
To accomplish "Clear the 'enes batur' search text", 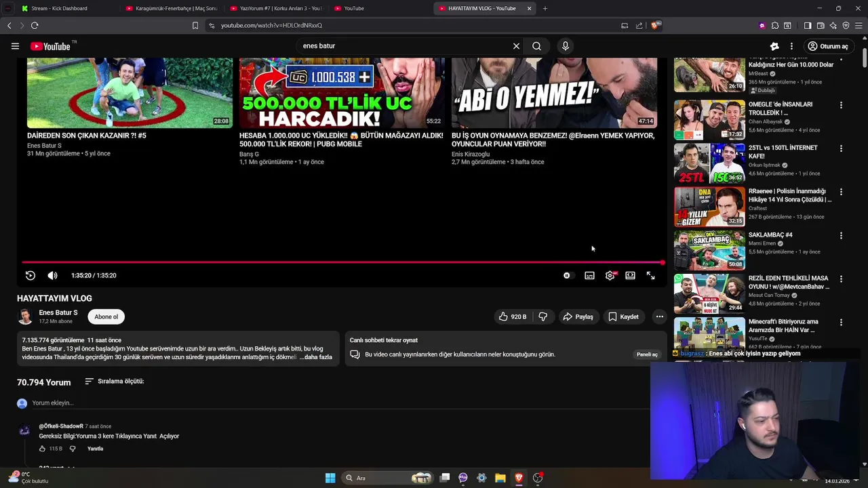I will click(516, 46).
